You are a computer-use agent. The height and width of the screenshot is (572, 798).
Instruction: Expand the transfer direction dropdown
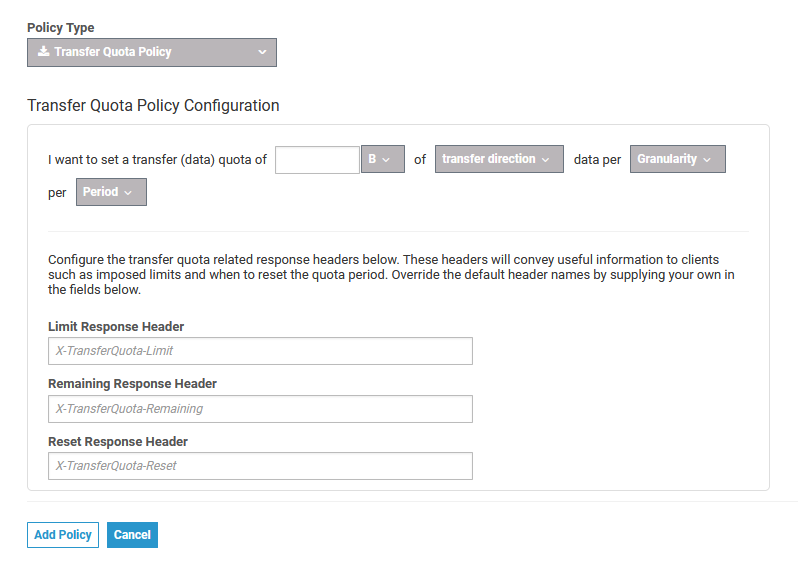(498, 159)
